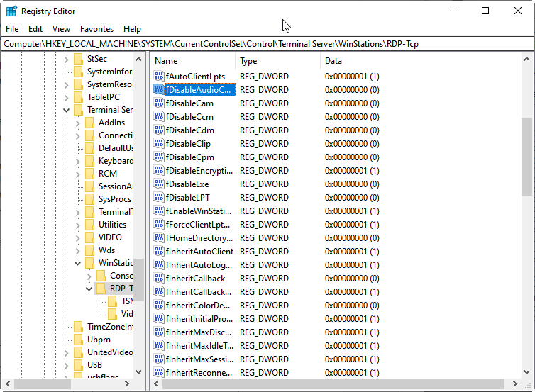Select the fInheritColorDe... value name
This screenshot has width=535, height=392.
pos(198,305)
